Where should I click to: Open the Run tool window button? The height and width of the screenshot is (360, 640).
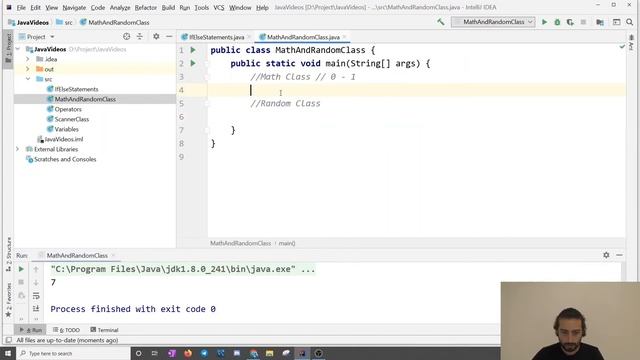click(31, 330)
